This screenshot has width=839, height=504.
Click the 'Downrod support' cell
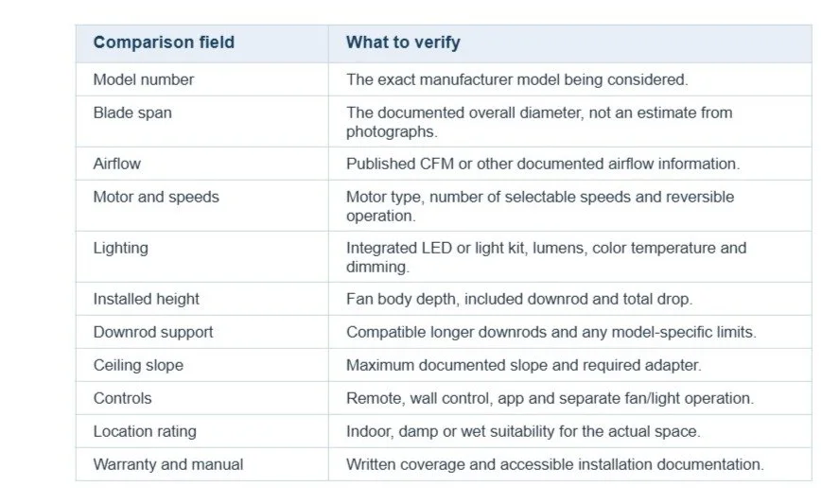click(201, 332)
